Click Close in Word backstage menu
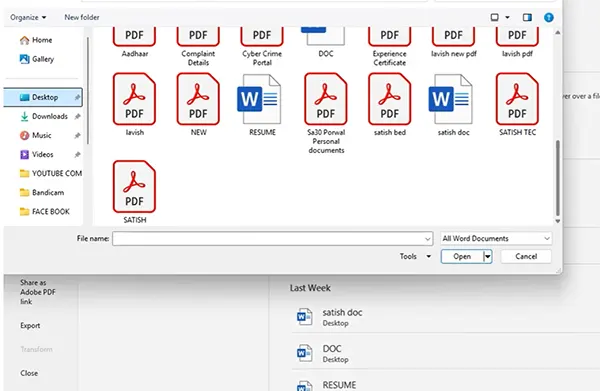The image size is (600, 391). coord(29,373)
